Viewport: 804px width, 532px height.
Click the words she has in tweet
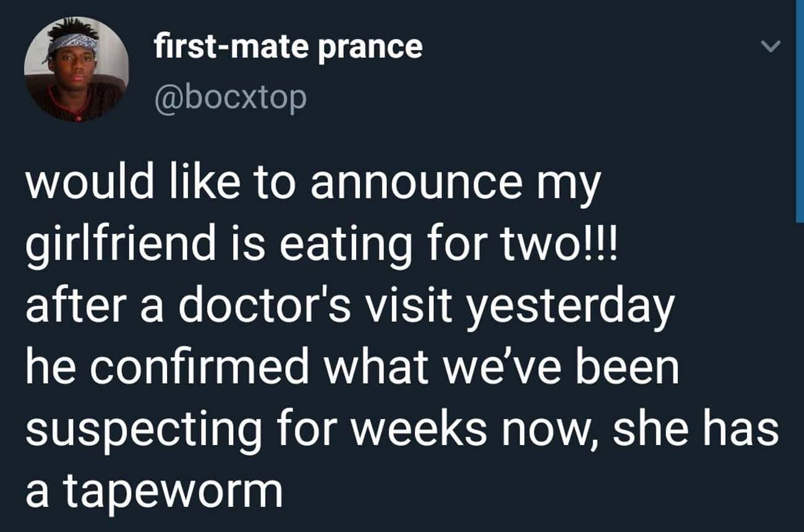696,429
